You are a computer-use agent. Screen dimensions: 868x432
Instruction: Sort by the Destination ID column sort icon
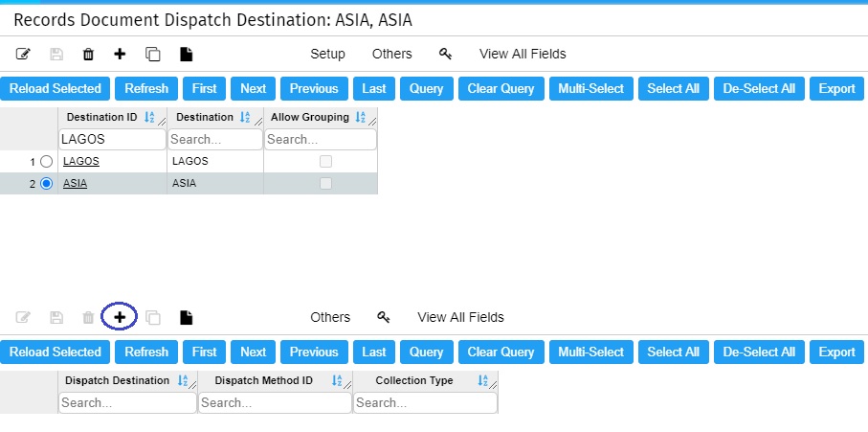[x=149, y=117]
